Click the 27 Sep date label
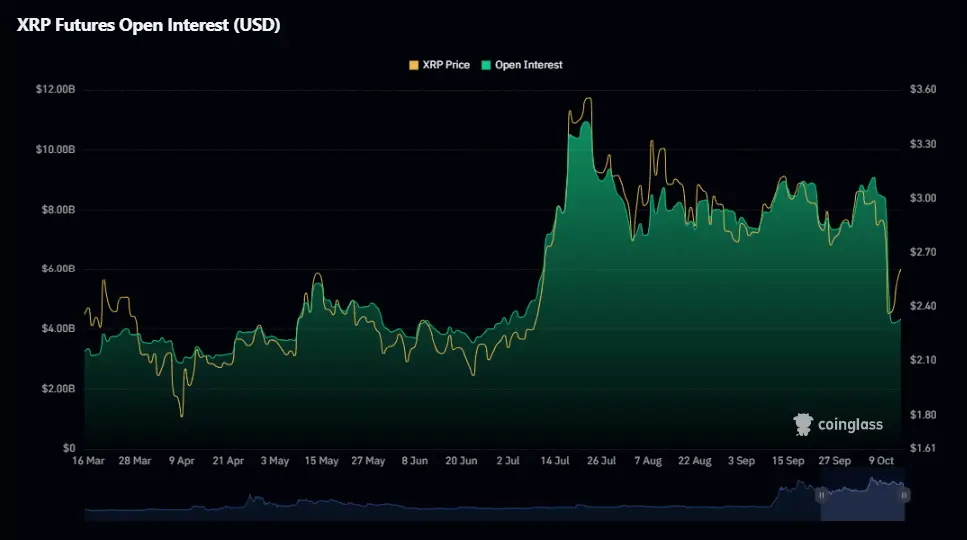 point(834,460)
